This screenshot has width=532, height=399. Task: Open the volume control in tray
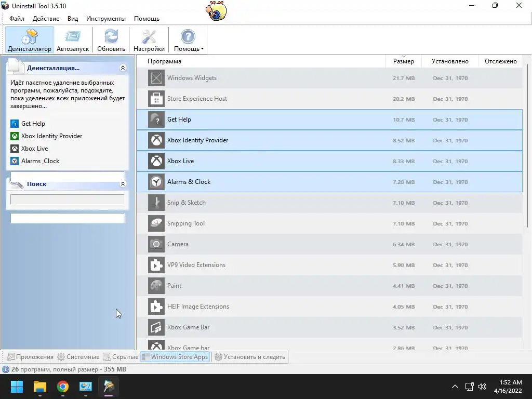point(482,387)
